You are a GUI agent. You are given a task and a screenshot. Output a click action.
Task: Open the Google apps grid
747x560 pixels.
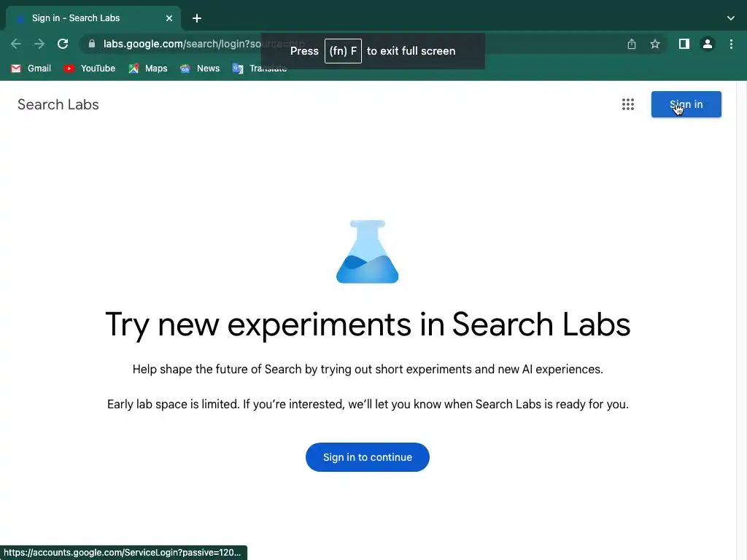click(628, 104)
